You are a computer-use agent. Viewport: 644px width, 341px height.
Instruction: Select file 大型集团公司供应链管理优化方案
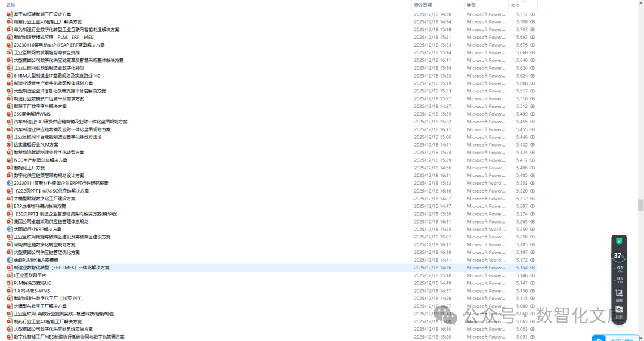pyautogui.click(x=47, y=252)
